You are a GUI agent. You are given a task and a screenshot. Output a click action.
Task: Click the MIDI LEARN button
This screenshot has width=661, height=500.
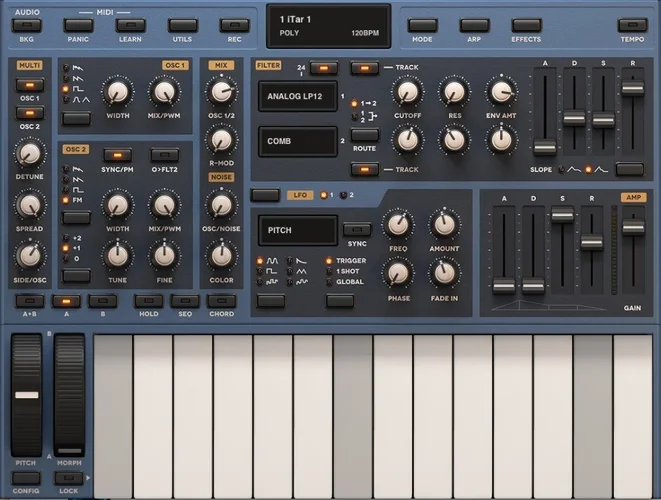pyautogui.click(x=130, y=25)
